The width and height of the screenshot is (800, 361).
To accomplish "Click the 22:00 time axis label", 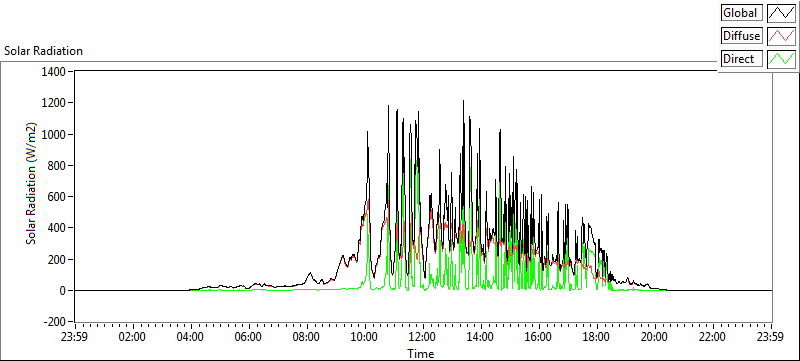I will [713, 337].
